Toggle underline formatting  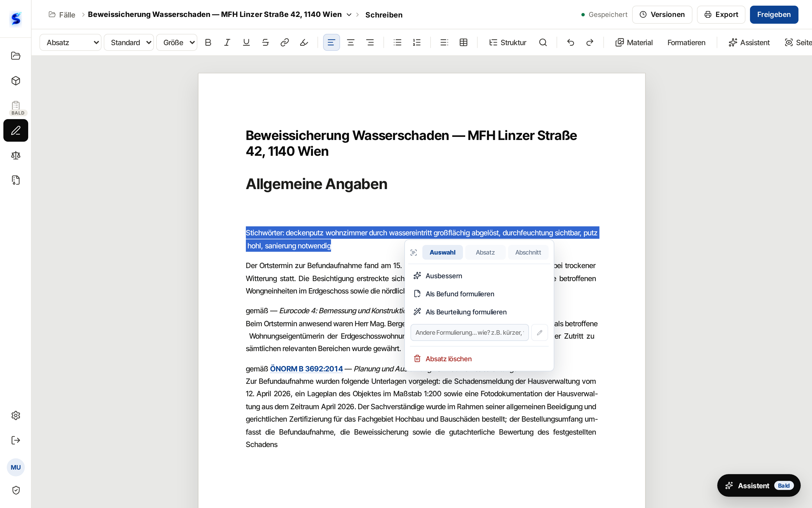(246, 42)
